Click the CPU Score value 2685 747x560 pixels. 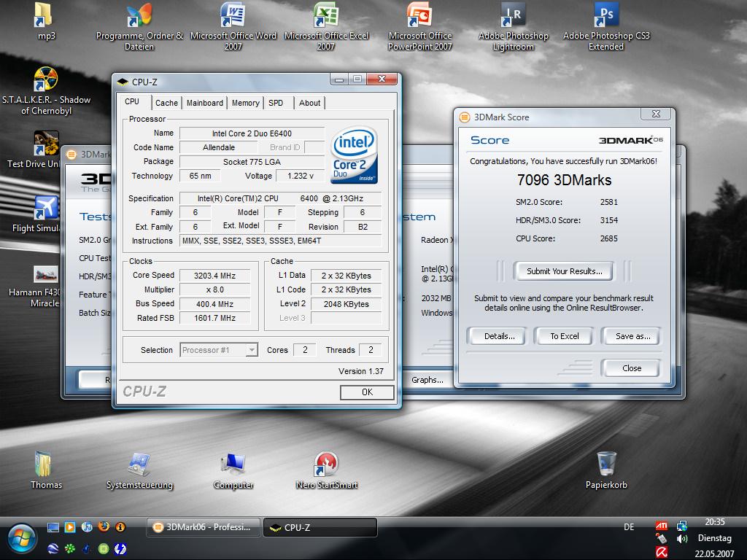tap(609, 238)
